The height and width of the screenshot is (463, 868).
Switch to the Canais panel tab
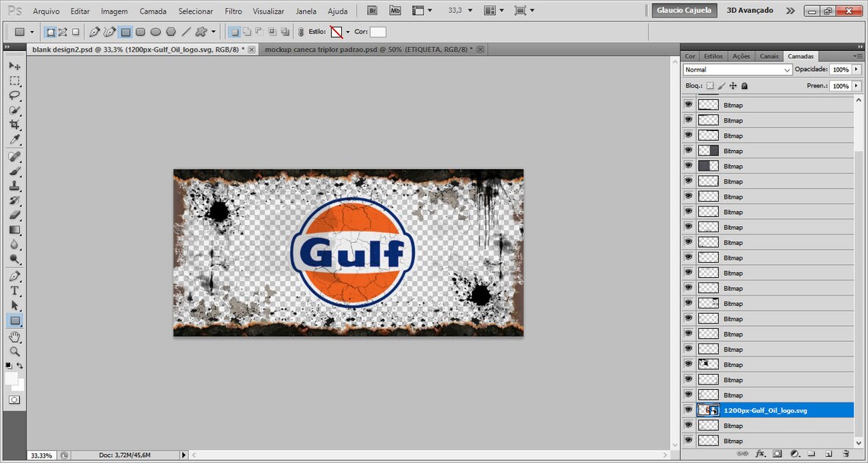769,56
